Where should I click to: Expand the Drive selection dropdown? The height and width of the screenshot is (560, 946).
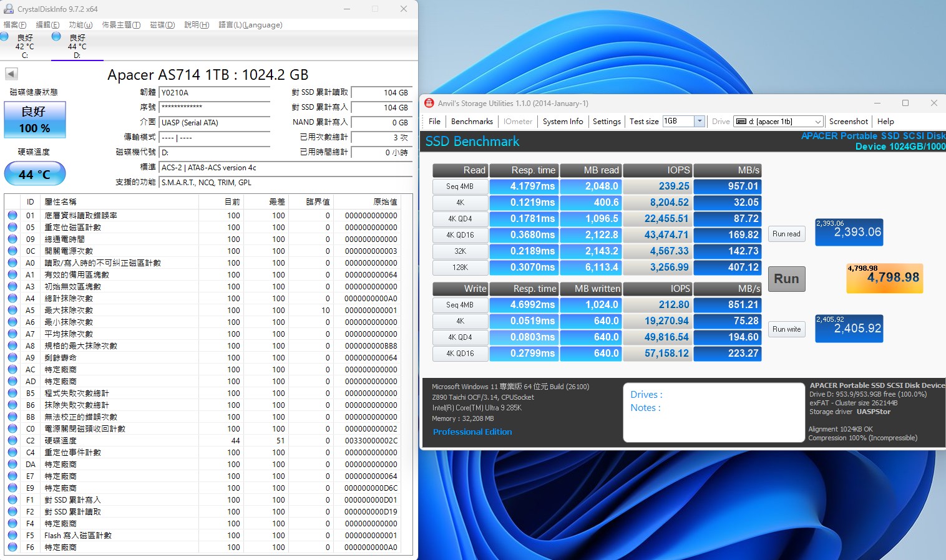point(817,122)
